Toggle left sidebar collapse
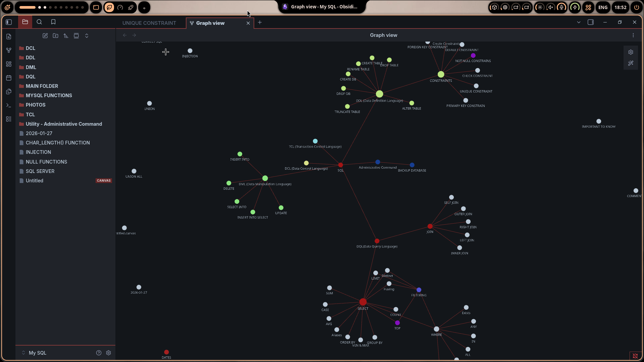 point(9,22)
